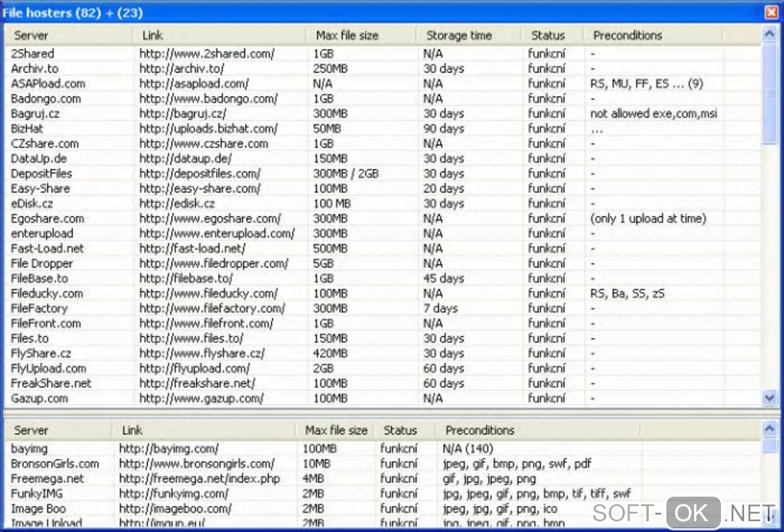
Task: Select the DataUp.de server row
Action: [384, 158]
